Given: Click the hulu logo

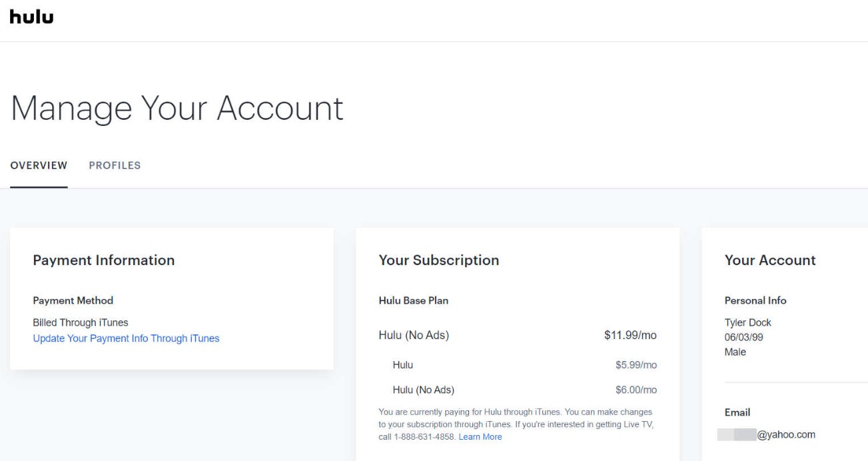Looking at the screenshot, I should click(x=31, y=18).
